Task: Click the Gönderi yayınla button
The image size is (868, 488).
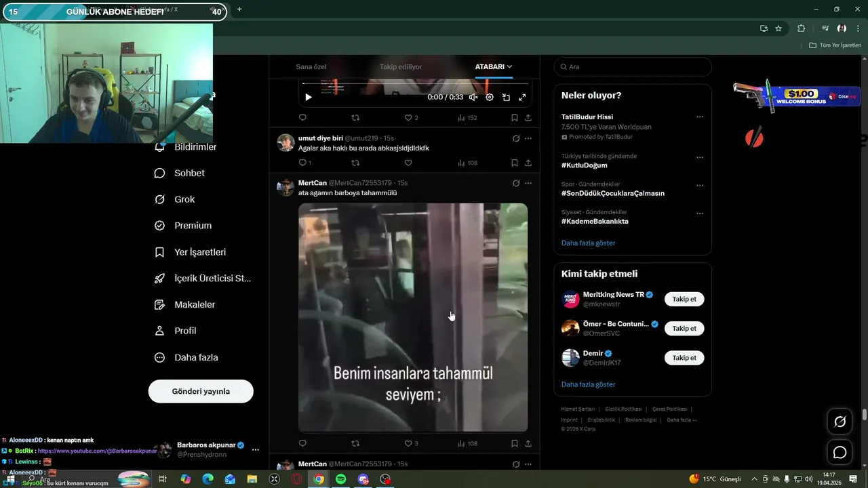Action: pyautogui.click(x=201, y=391)
